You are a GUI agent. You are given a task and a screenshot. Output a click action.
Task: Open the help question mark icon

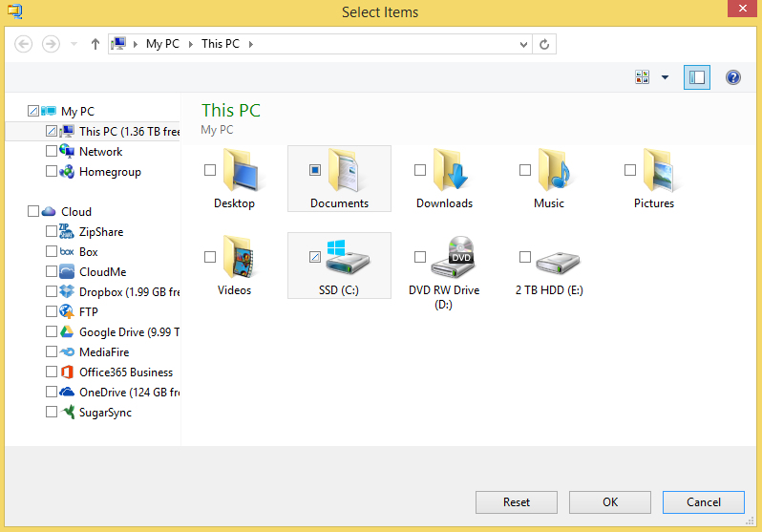(733, 77)
